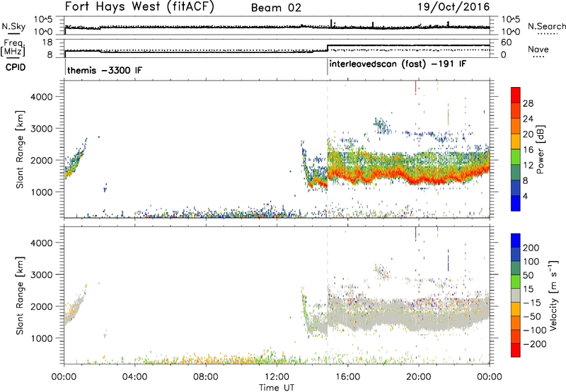Click the 'Fort Hays West (fitACF)' title
This screenshot has height=392, width=566.
pos(139,7)
